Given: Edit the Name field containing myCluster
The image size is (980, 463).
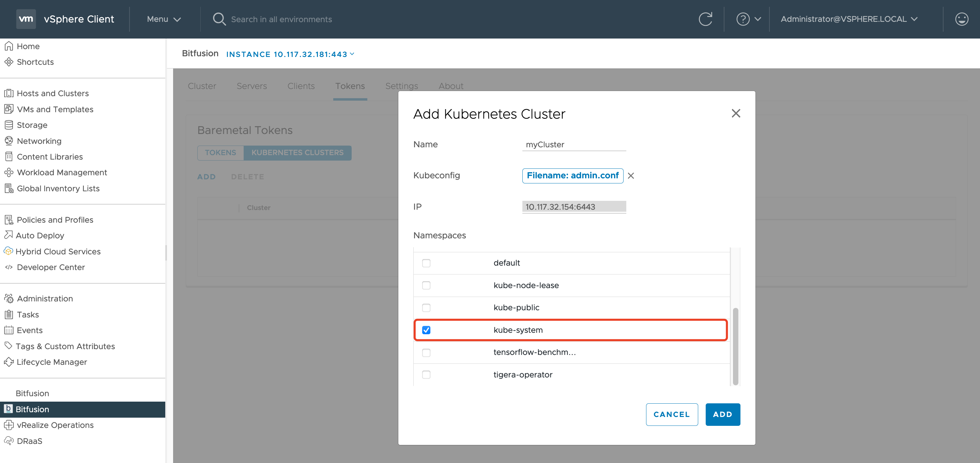Looking at the screenshot, I should tap(574, 145).
